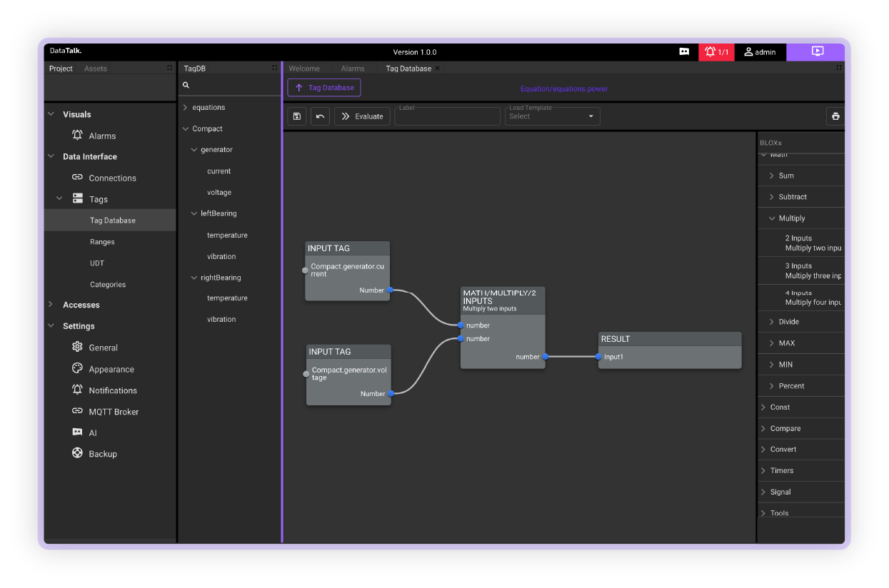
Task: Open the Load Template Select dropdown
Action: (552, 116)
